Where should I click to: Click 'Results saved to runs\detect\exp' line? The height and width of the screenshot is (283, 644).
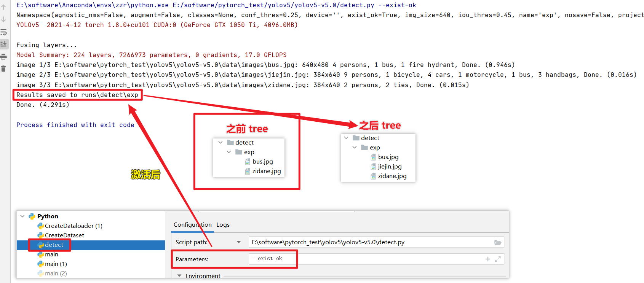coord(77,95)
